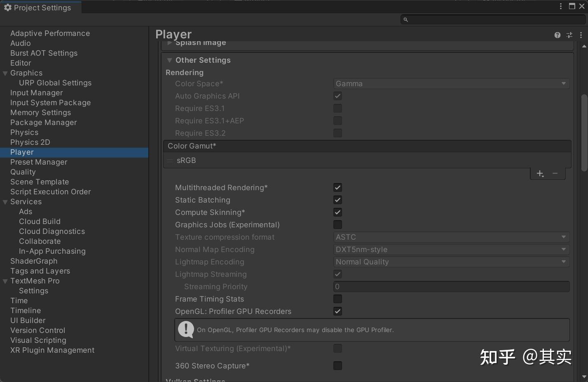This screenshot has height=382, width=588.
Task: Click the Streaming Priority input field
Action: 451,286
